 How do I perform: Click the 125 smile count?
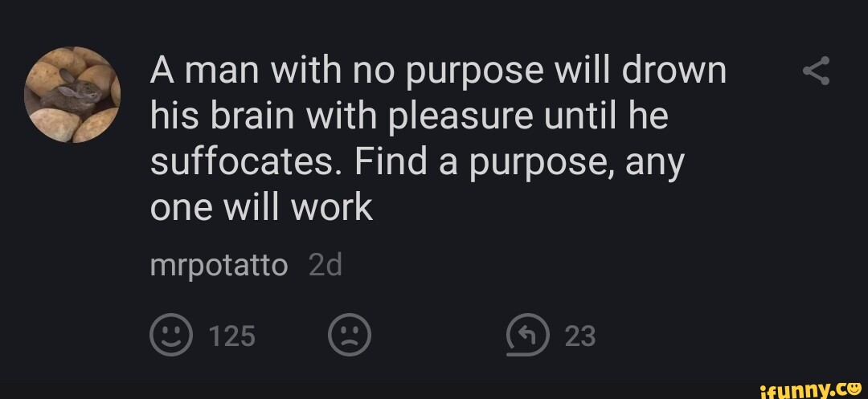[x=232, y=336]
